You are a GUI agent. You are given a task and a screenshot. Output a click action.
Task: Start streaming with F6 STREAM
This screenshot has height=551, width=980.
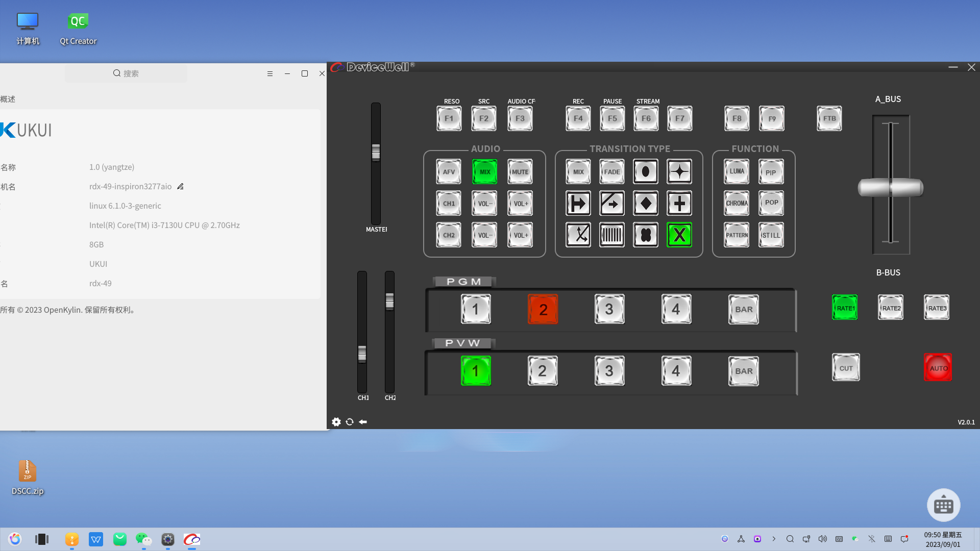[x=646, y=118]
